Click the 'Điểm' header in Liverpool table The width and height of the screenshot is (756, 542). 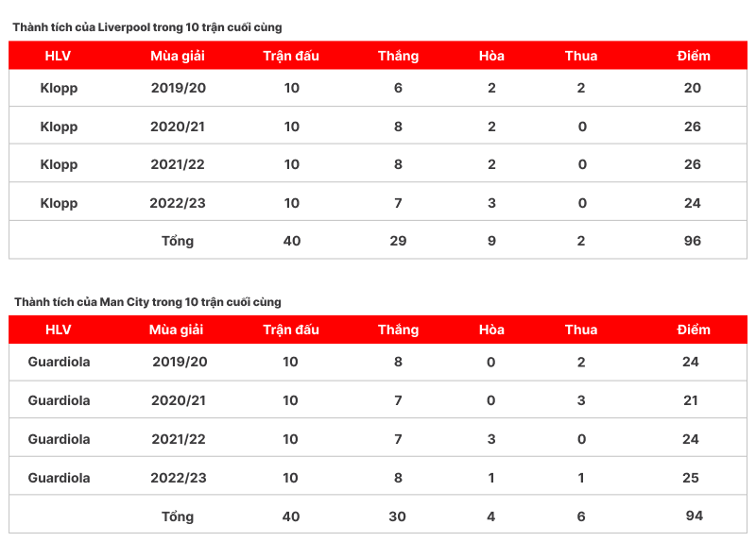(x=694, y=56)
